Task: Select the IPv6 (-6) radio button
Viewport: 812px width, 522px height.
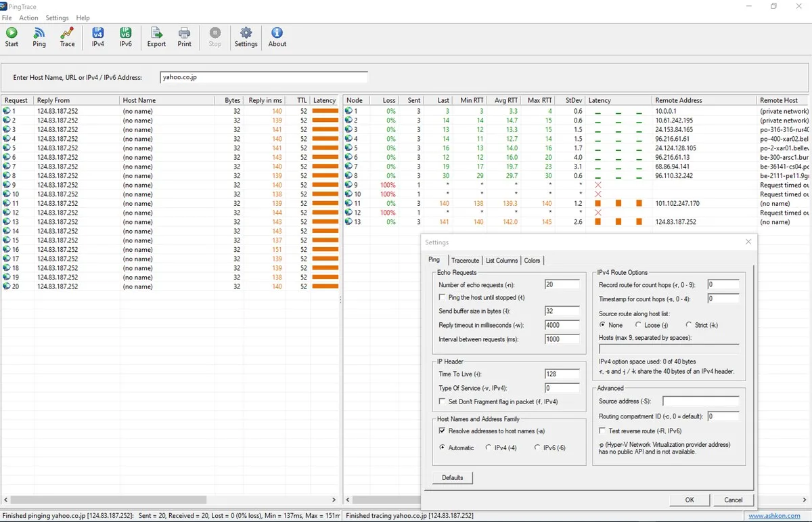Action: (x=538, y=448)
